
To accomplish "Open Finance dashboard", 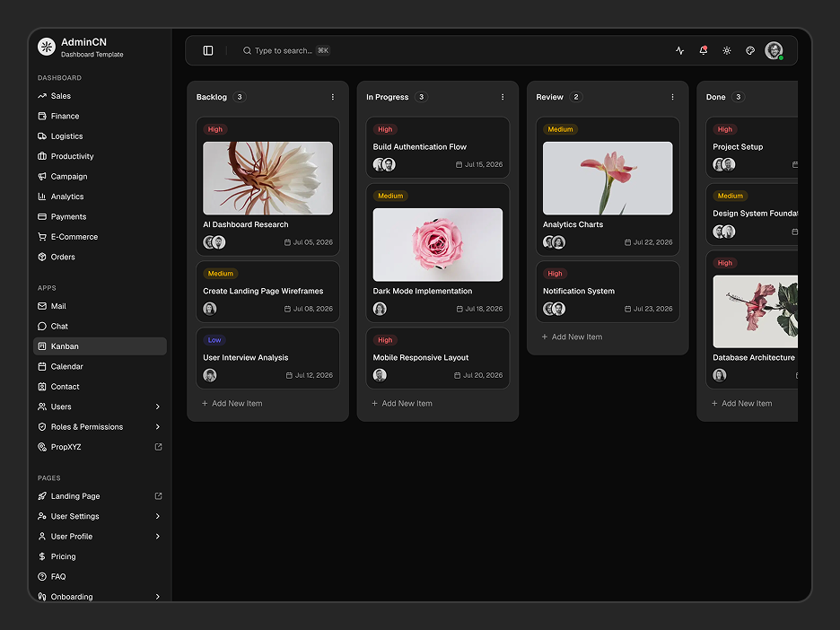I will coord(100,116).
